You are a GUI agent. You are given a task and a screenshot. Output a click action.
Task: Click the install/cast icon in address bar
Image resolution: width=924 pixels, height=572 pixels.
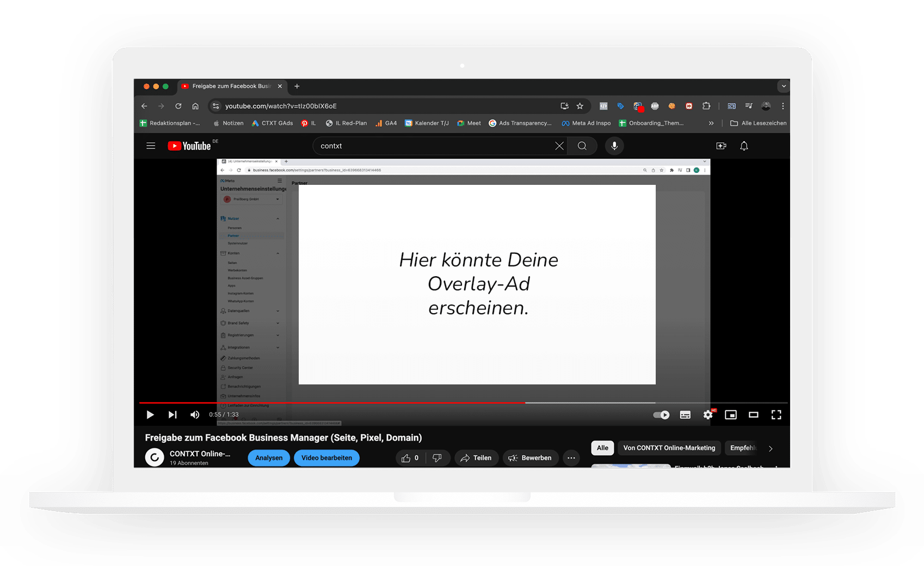click(x=564, y=106)
